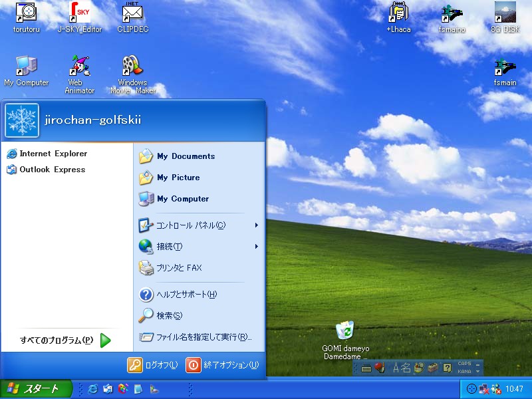Click the snowflake user account picture
This screenshot has width=532, height=399.
coord(22,120)
